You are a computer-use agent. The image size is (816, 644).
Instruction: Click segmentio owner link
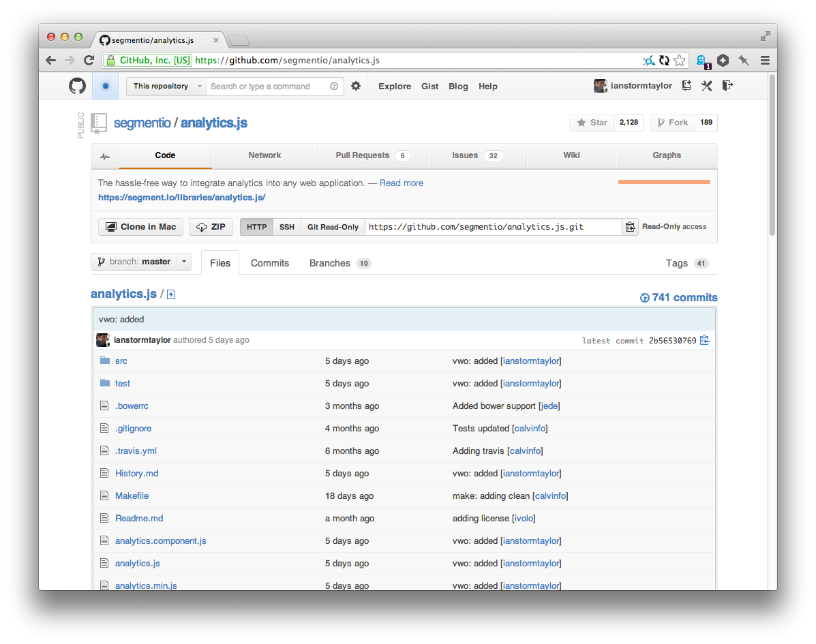point(142,123)
